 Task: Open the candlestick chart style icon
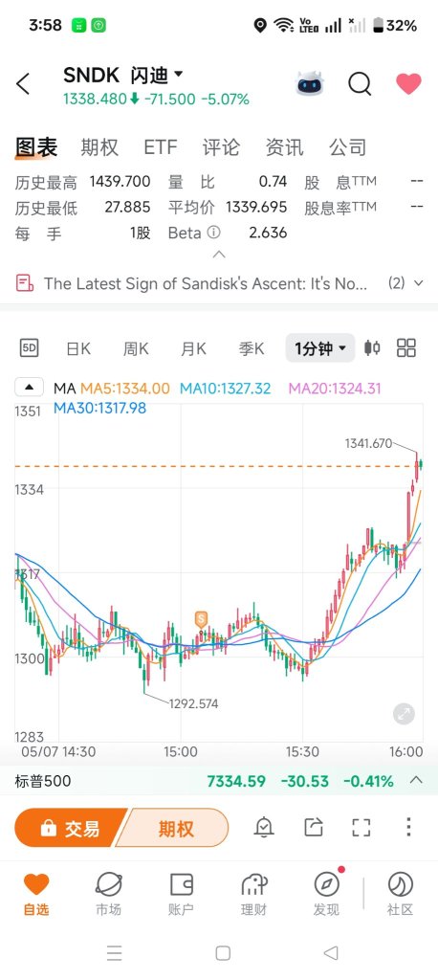(372, 347)
